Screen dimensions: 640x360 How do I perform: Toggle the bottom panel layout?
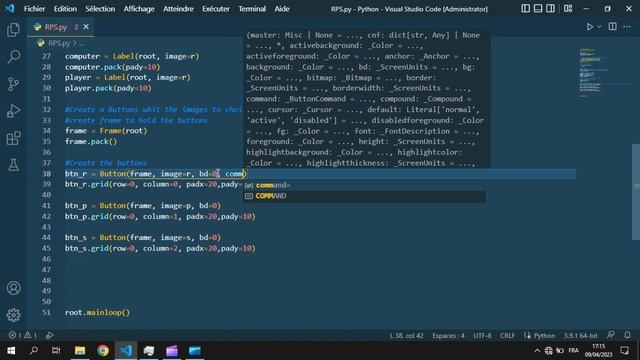click(538, 9)
